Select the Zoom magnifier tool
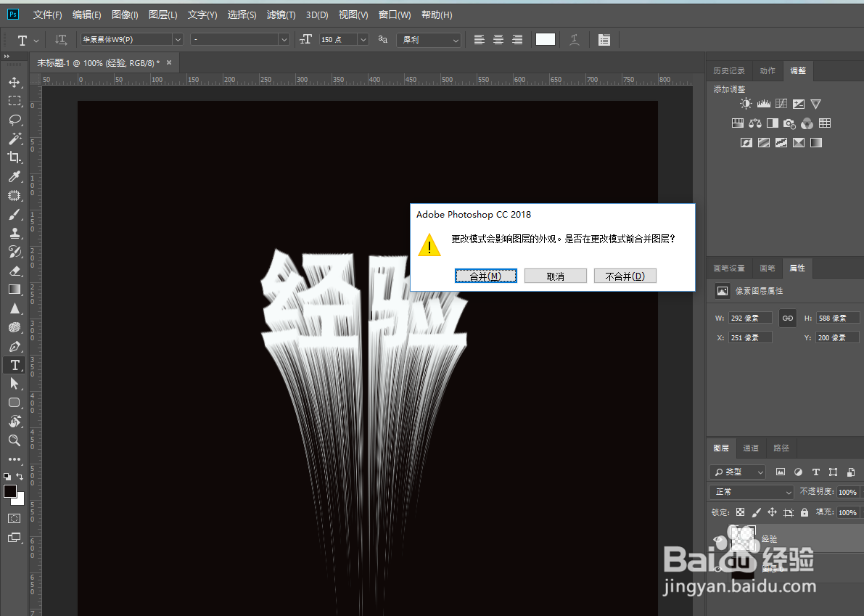 click(x=15, y=440)
